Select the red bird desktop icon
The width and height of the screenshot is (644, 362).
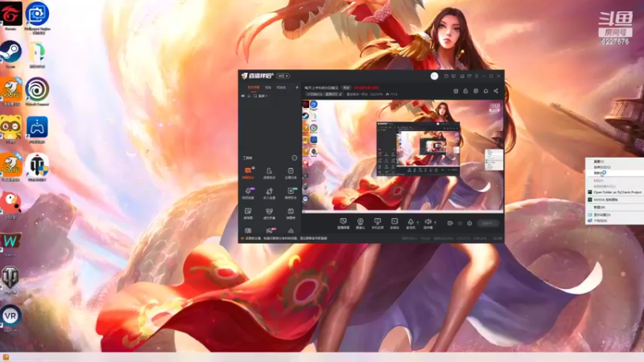coord(10,204)
